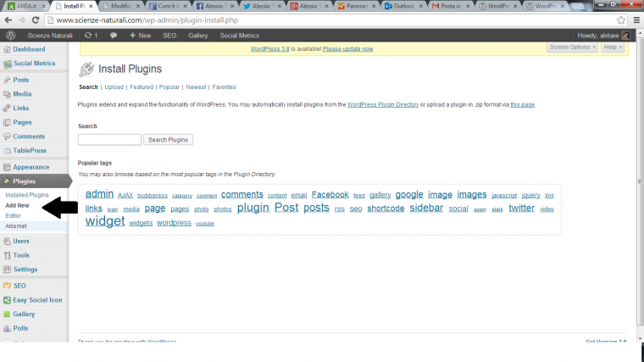This screenshot has height=362, width=644.
Task: Click the Settings icon in sidebar
Action: coord(7,270)
